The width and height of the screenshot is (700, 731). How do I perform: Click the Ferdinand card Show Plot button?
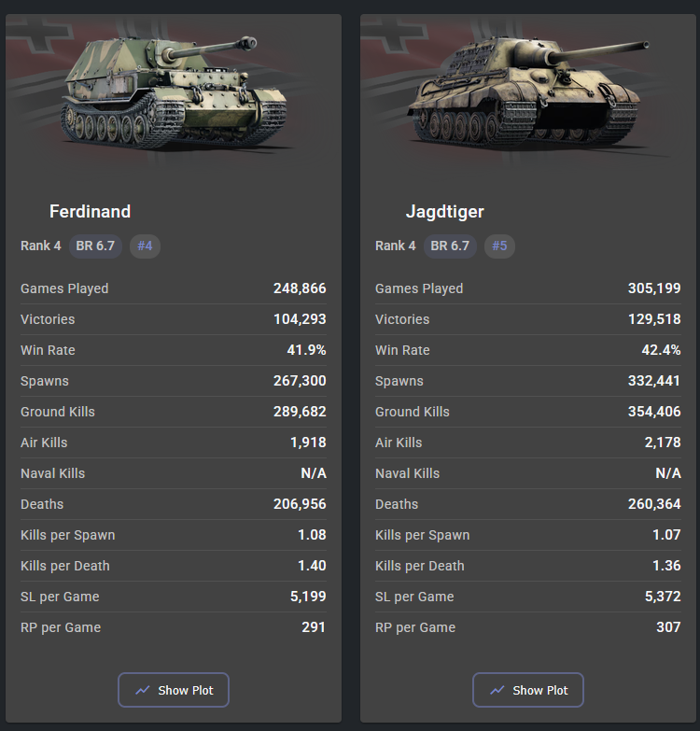pos(174,690)
